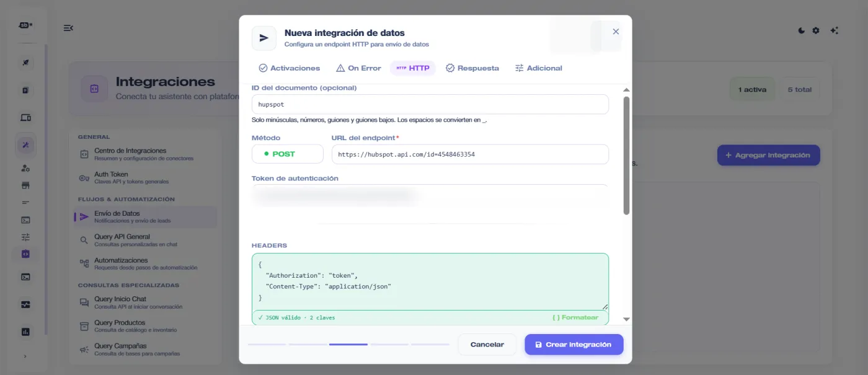
Task: Click the document icon in left rail
Action: point(25,90)
